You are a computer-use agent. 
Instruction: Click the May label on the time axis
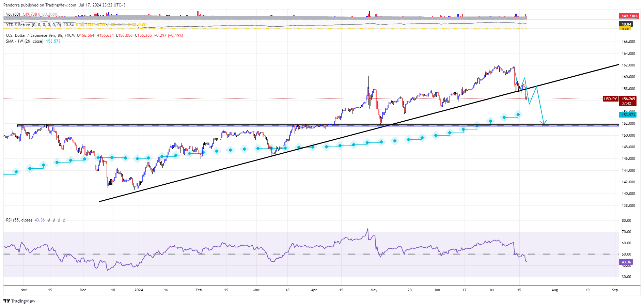pos(374,290)
